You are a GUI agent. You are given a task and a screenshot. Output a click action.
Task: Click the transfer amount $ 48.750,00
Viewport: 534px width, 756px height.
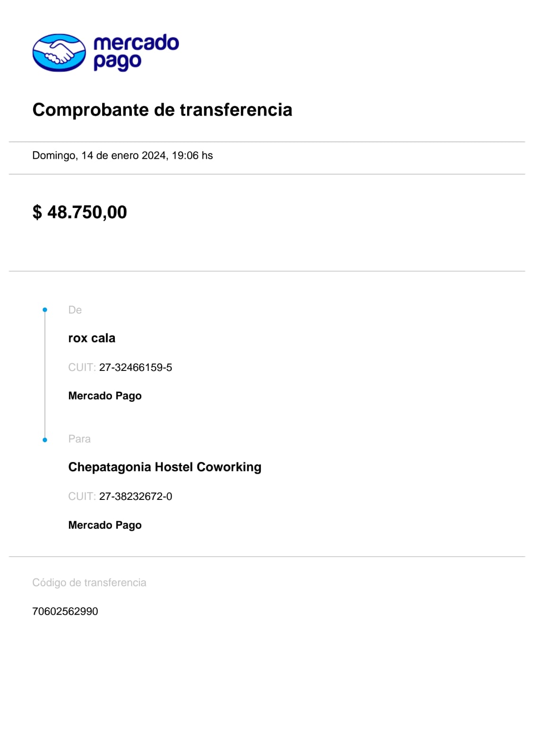tap(79, 212)
